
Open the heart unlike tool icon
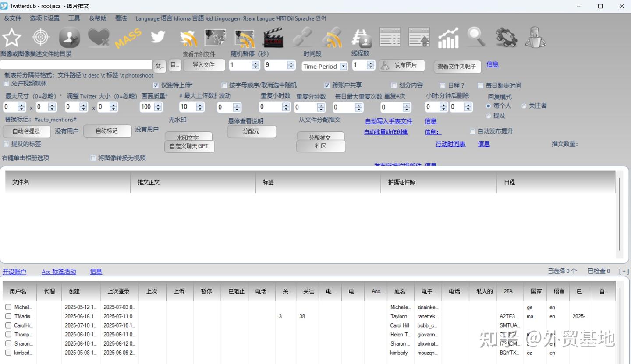point(99,38)
